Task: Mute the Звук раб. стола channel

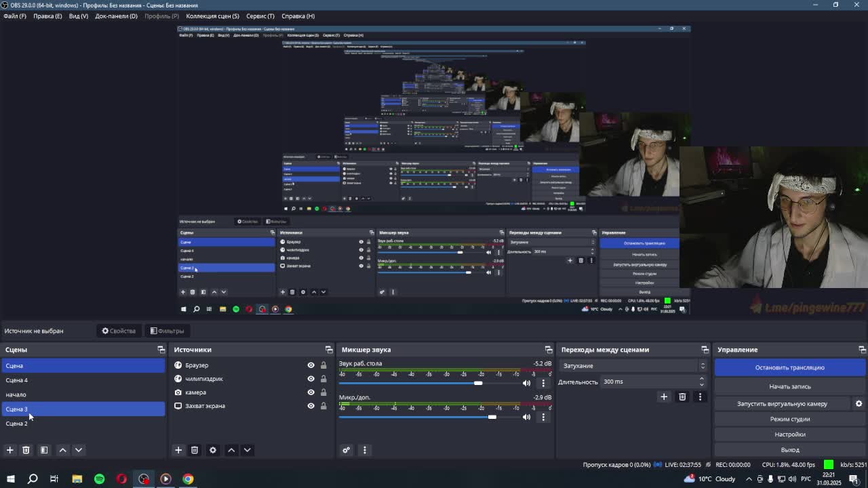Action: tap(526, 383)
